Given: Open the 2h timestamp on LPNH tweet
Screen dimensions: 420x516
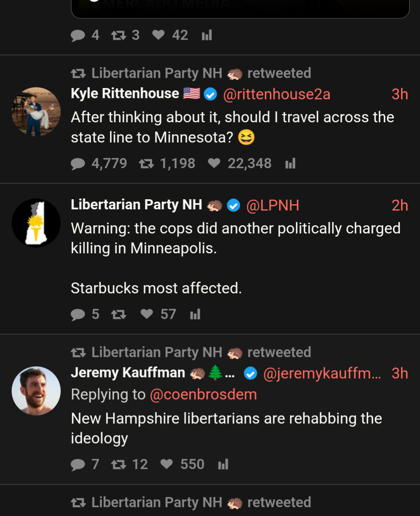Looking at the screenshot, I should (x=399, y=205).
